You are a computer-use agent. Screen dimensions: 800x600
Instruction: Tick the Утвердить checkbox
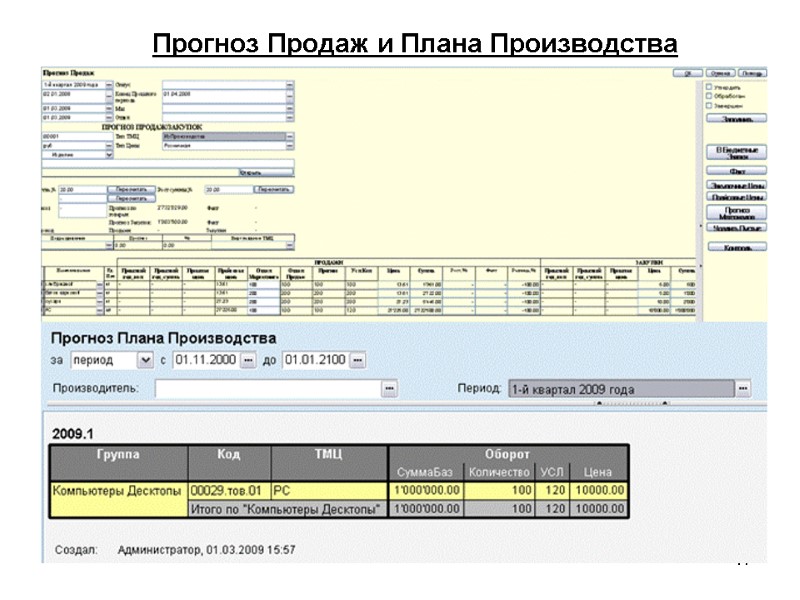coord(709,87)
